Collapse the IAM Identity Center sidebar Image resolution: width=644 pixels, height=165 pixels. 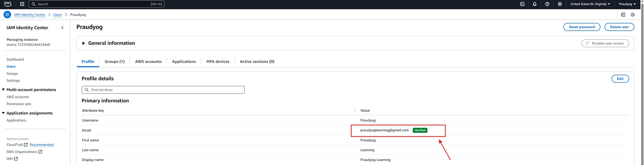point(62,27)
